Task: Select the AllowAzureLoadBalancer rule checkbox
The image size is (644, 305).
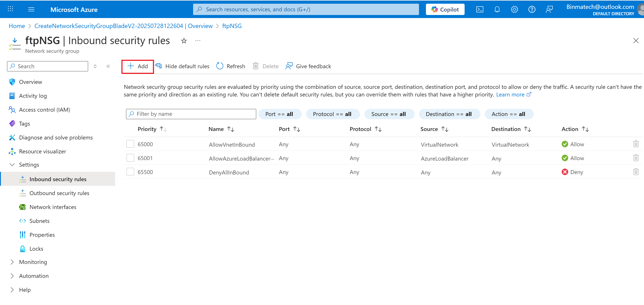Action: click(130, 158)
